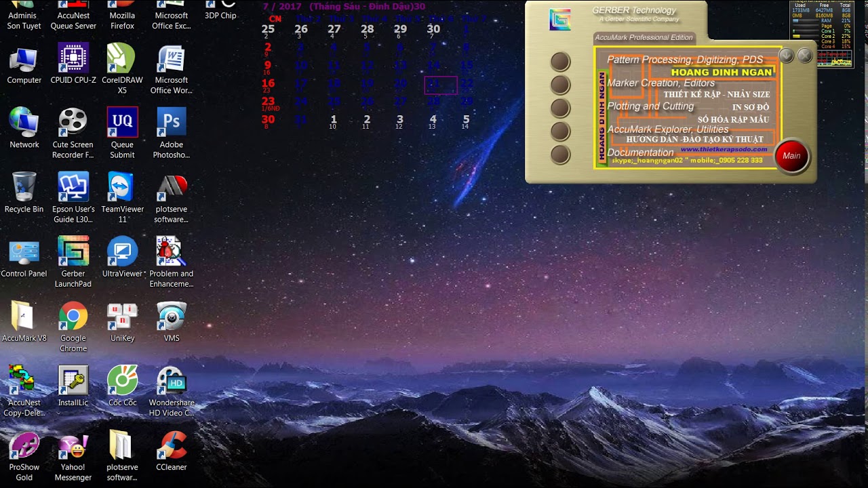Close LaunchPad with the round X button
The width and height of the screenshot is (868, 488).
point(805,56)
